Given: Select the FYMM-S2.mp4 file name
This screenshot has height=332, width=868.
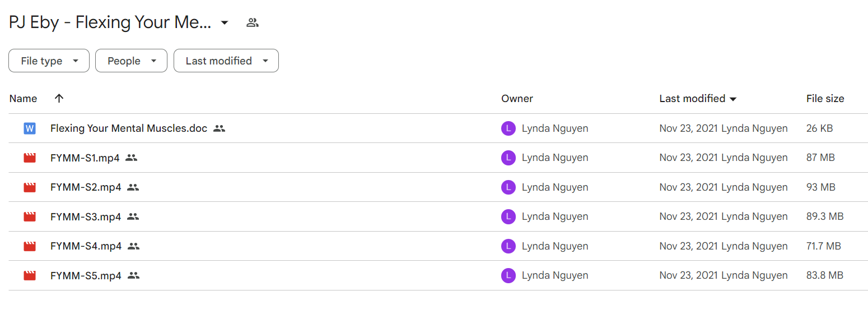Looking at the screenshot, I should pos(86,187).
